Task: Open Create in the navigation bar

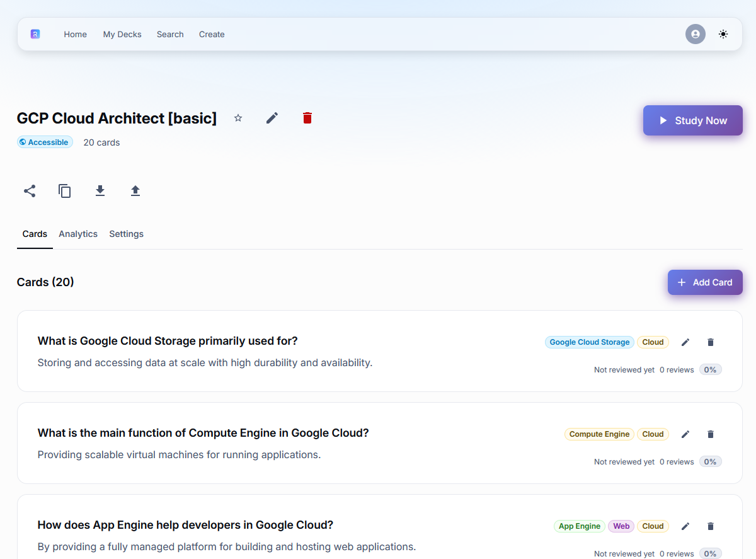Action: [x=212, y=34]
